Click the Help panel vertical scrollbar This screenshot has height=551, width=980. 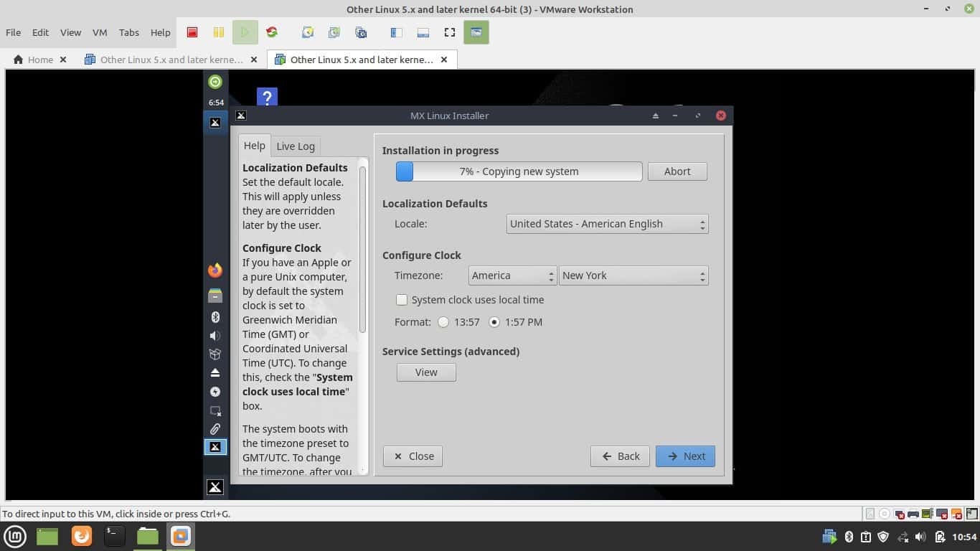click(362, 250)
